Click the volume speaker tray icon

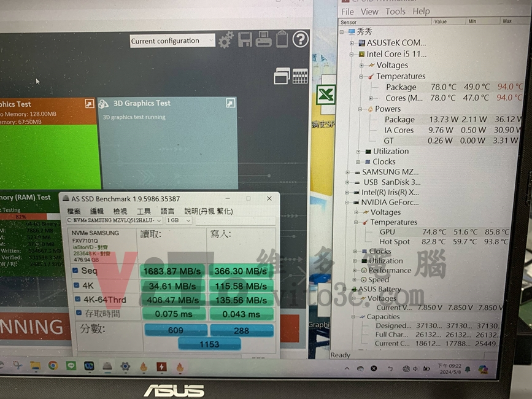coord(415,369)
